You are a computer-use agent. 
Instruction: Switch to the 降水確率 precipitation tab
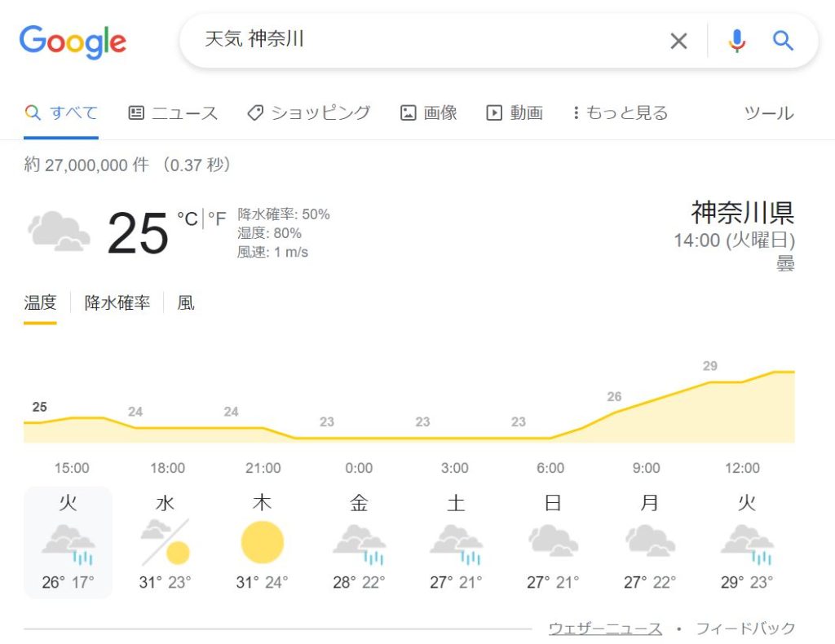[x=117, y=302]
